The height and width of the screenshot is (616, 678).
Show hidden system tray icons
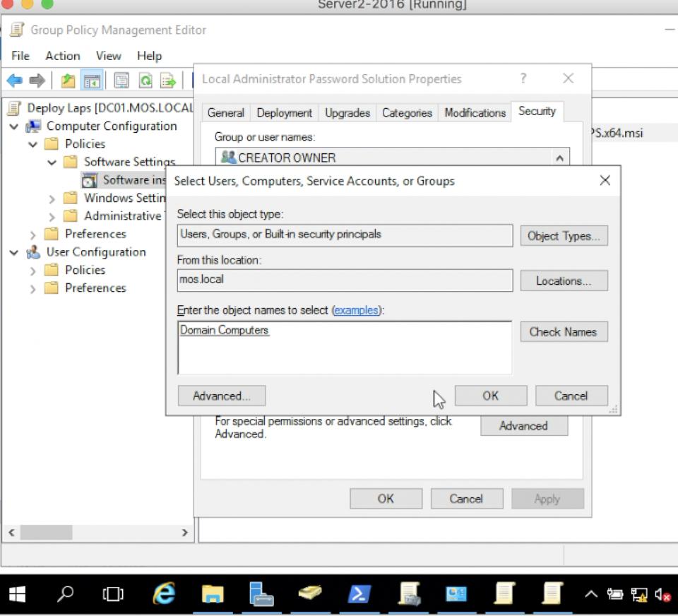pyautogui.click(x=591, y=594)
